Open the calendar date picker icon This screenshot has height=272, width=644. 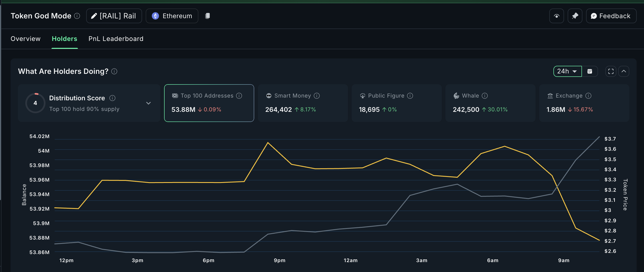[x=590, y=71]
